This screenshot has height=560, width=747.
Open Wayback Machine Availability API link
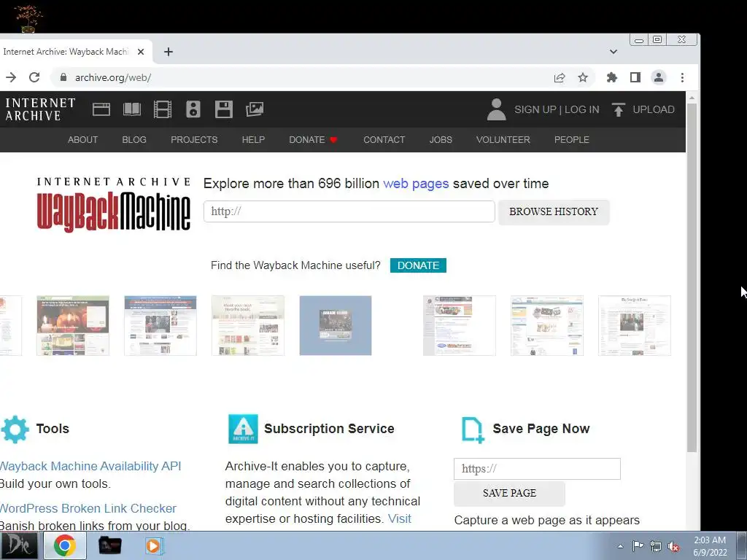90,466
